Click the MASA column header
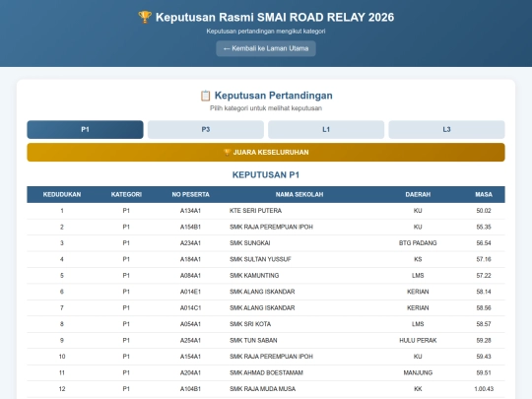Viewport: 532px width, 399px height. pyautogui.click(x=484, y=194)
